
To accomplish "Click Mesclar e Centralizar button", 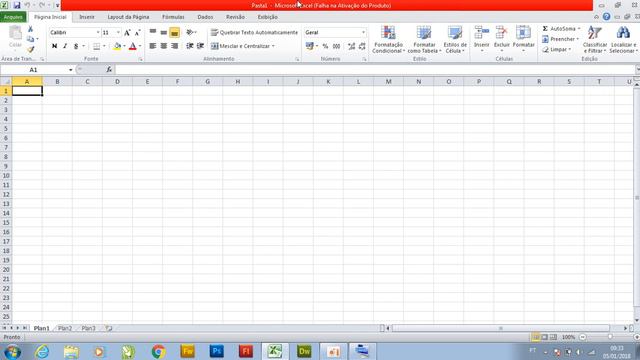I will pos(242,46).
